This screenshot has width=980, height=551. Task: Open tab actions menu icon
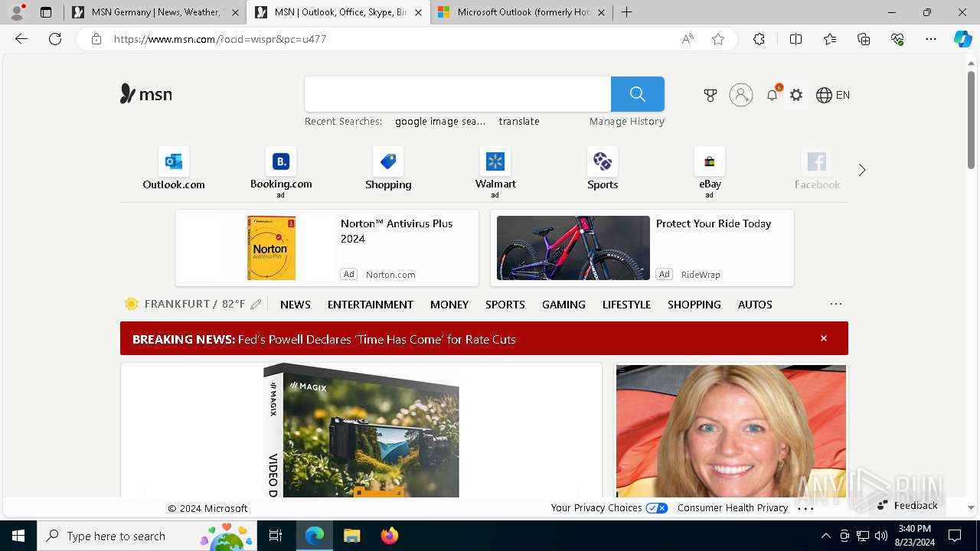pos(46,12)
